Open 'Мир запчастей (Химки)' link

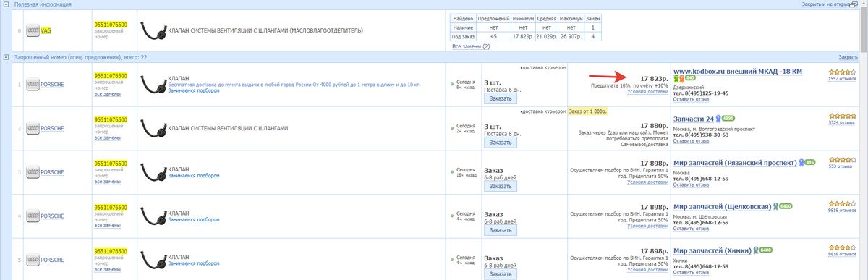pos(712,250)
